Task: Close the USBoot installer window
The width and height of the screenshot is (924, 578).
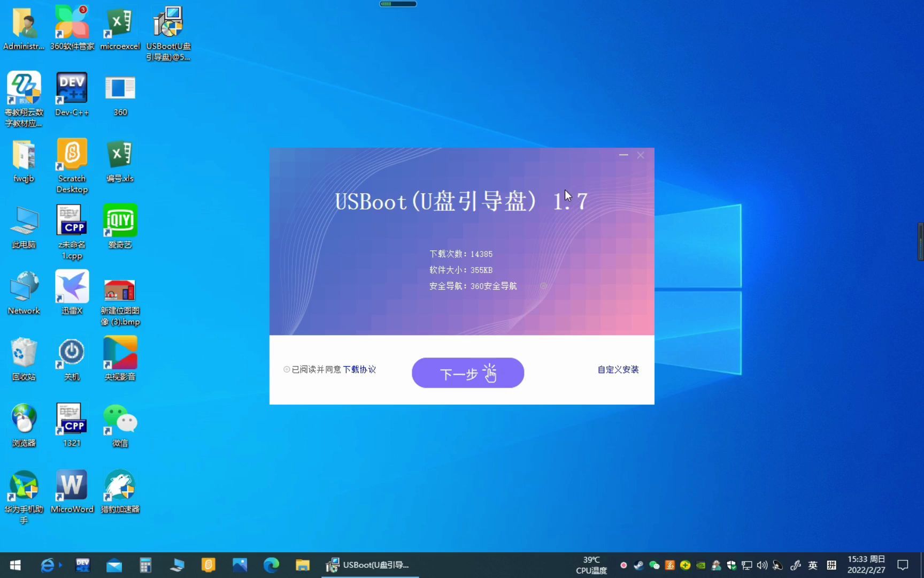Action: point(641,155)
